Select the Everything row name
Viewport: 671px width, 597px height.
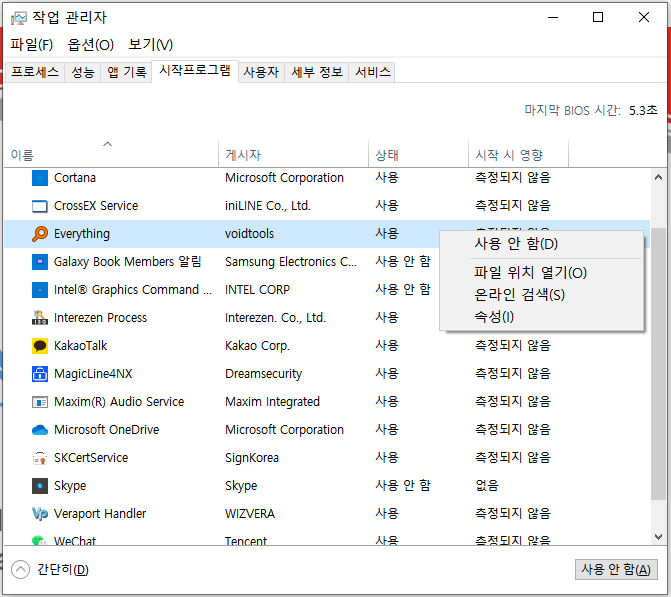[x=82, y=234]
